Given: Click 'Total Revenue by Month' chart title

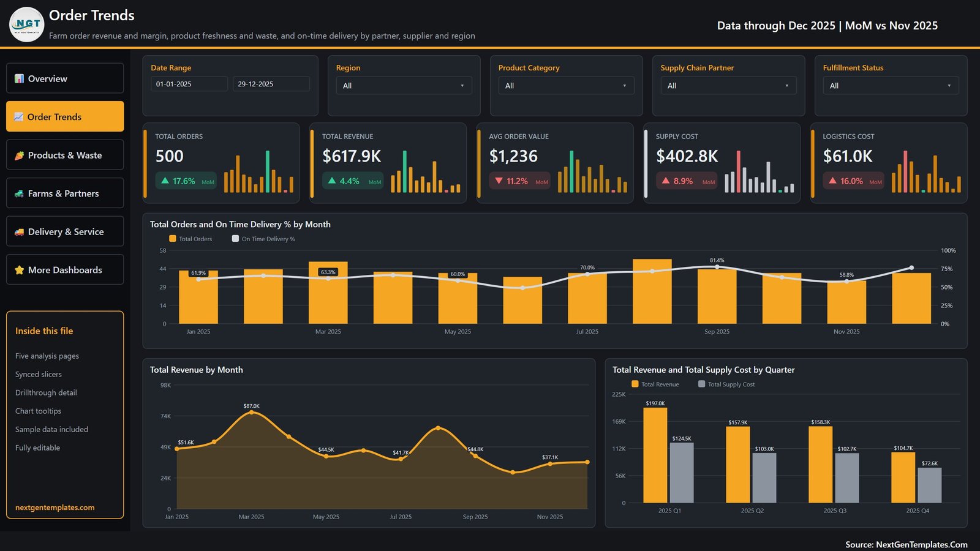Looking at the screenshot, I should [x=197, y=370].
